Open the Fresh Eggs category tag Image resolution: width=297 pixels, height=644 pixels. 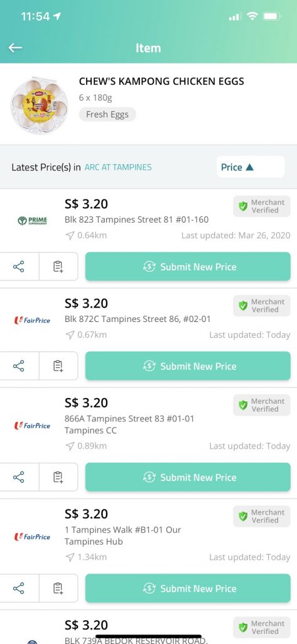coord(107,114)
